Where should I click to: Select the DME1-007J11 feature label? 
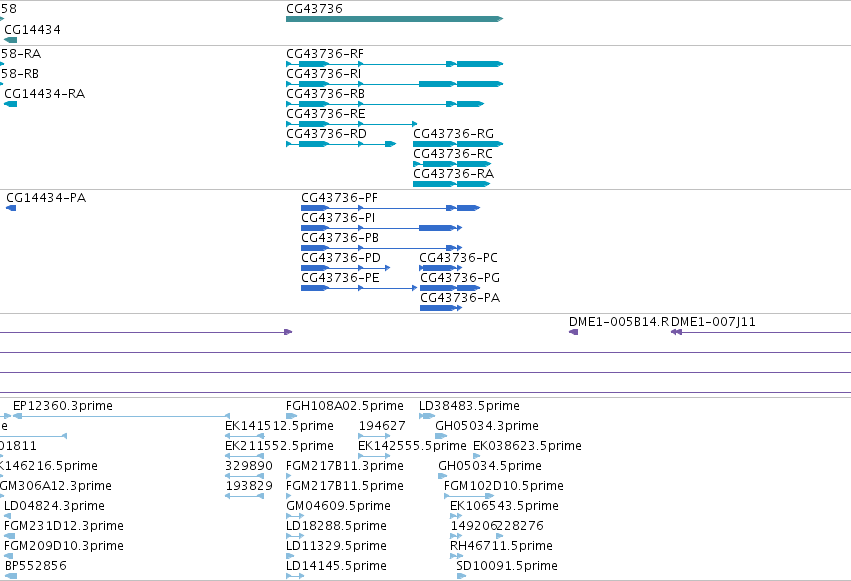pos(713,322)
